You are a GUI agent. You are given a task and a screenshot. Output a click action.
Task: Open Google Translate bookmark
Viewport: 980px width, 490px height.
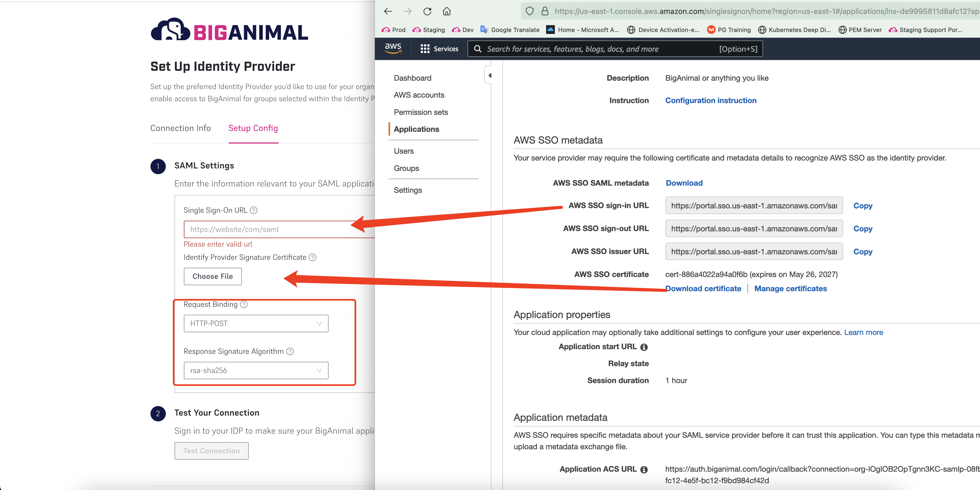click(x=510, y=30)
